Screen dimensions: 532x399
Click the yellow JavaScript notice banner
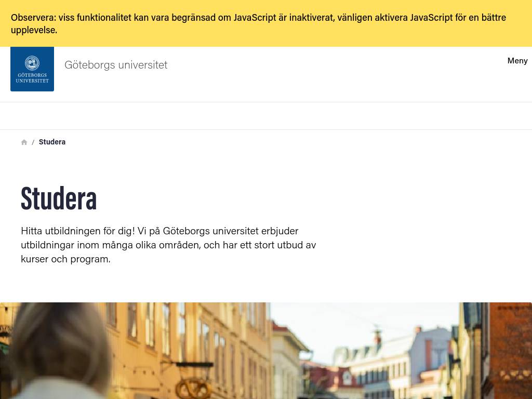pos(266,23)
